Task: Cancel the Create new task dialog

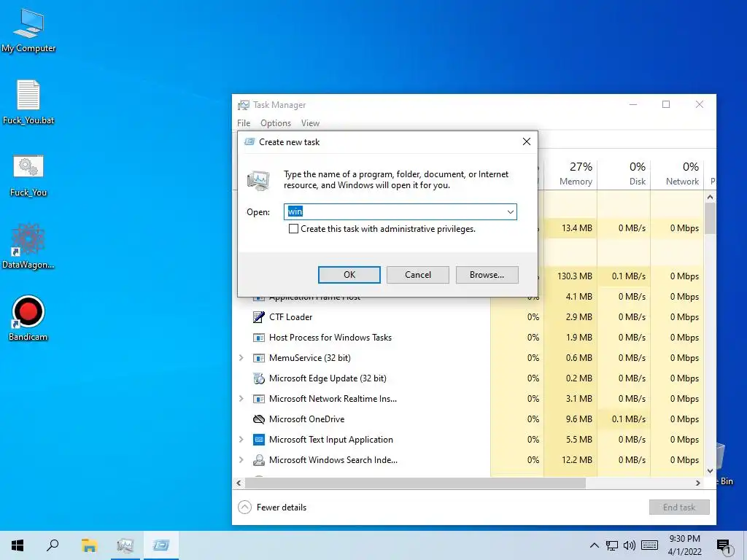Action: pyautogui.click(x=418, y=275)
